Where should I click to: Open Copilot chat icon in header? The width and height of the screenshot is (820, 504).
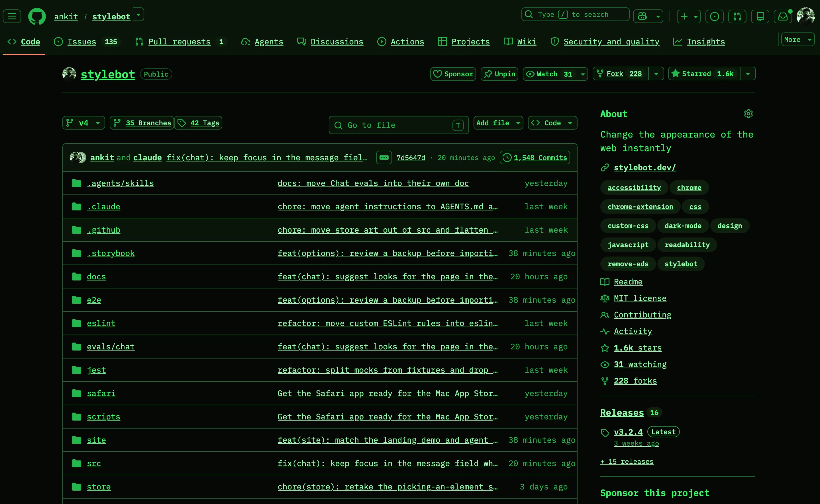(642, 16)
